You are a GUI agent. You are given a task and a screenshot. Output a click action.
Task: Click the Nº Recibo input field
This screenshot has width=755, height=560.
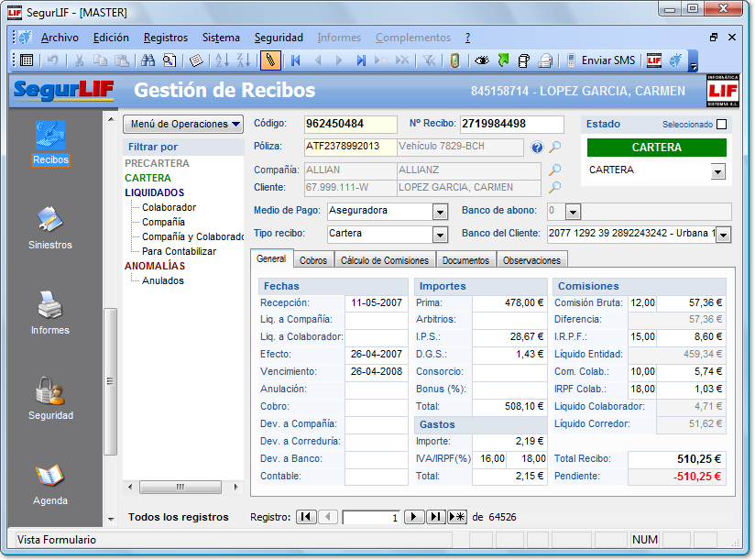(511, 124)
